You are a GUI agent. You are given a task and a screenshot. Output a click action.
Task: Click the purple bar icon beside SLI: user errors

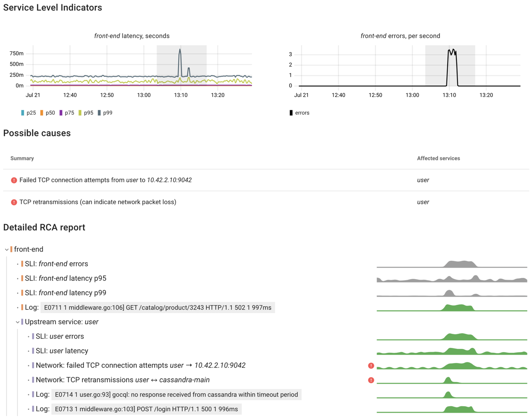[x=33, y=336]
